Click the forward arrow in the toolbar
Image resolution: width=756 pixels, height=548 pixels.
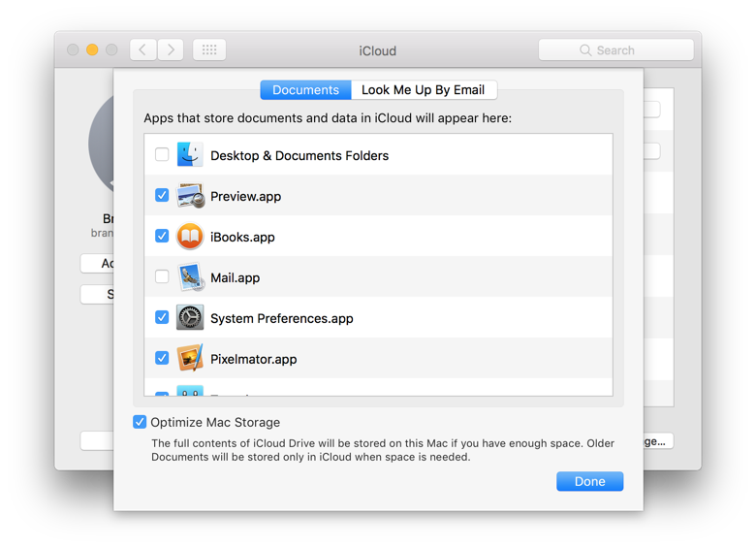click(x=171, y=49)
